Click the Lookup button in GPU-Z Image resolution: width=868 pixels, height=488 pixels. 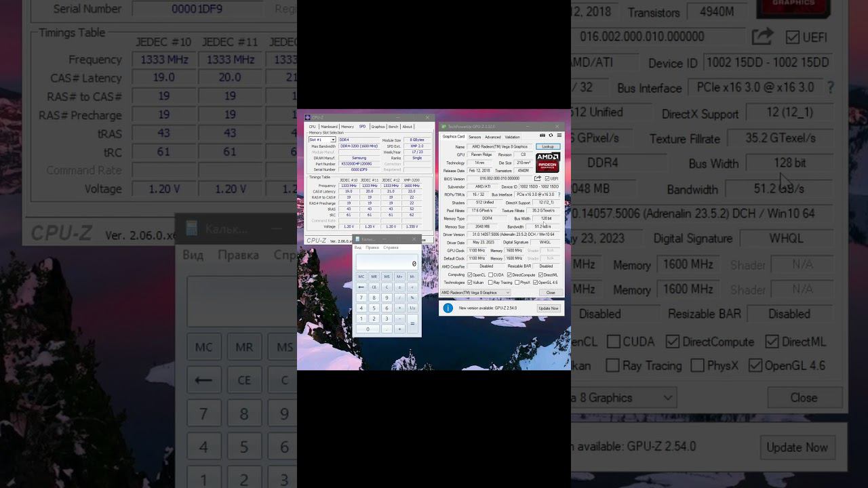coord(548,146)
